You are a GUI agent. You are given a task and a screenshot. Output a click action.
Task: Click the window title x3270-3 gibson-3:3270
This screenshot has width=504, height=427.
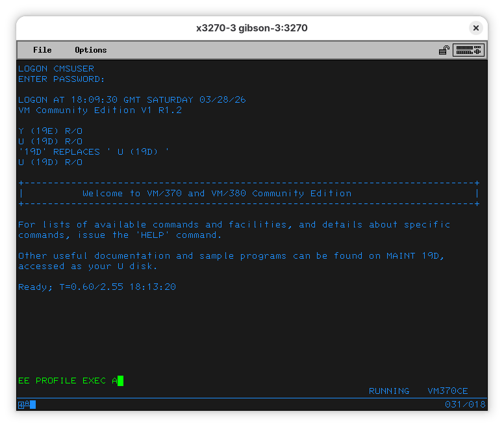coord(252,28)
